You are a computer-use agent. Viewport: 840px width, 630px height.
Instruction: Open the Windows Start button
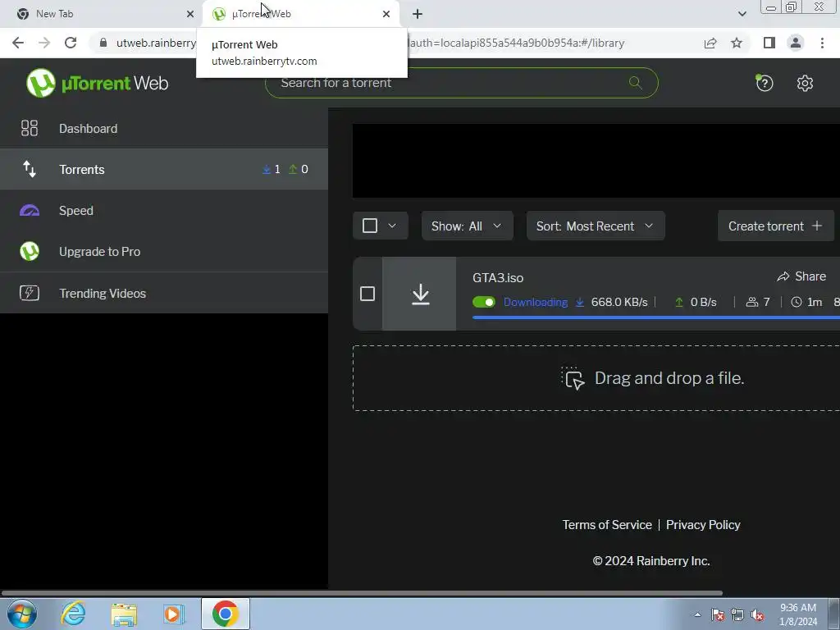point(22,614)
